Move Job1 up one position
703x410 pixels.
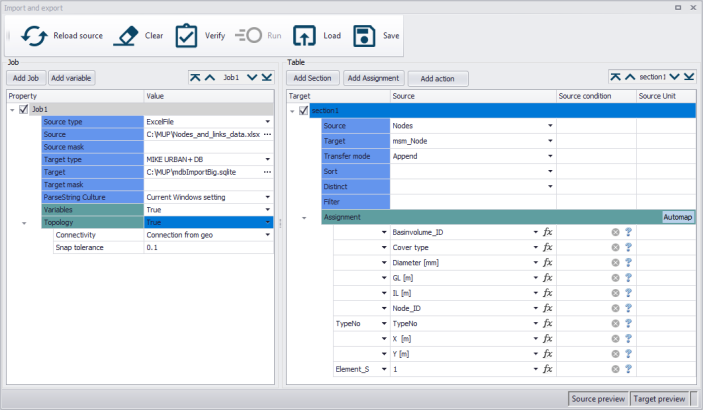[210, 78]
